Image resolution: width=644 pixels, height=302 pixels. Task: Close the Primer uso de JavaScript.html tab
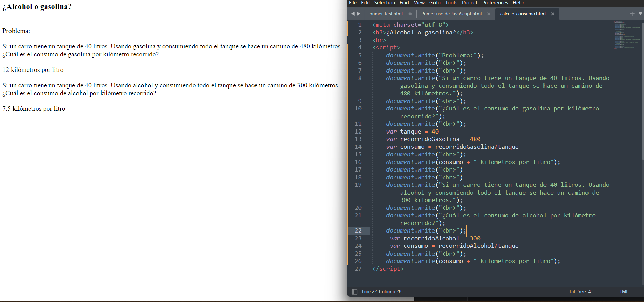[489, 14]
